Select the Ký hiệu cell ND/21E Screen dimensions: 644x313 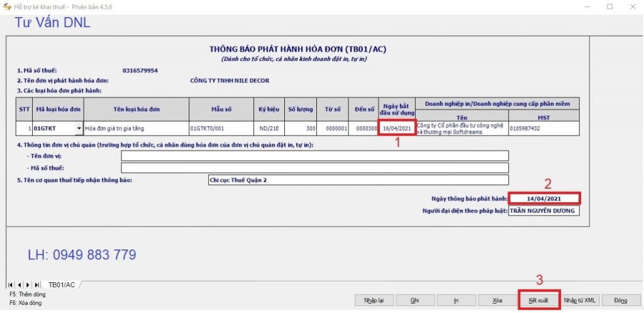click(x=269, y=128)
